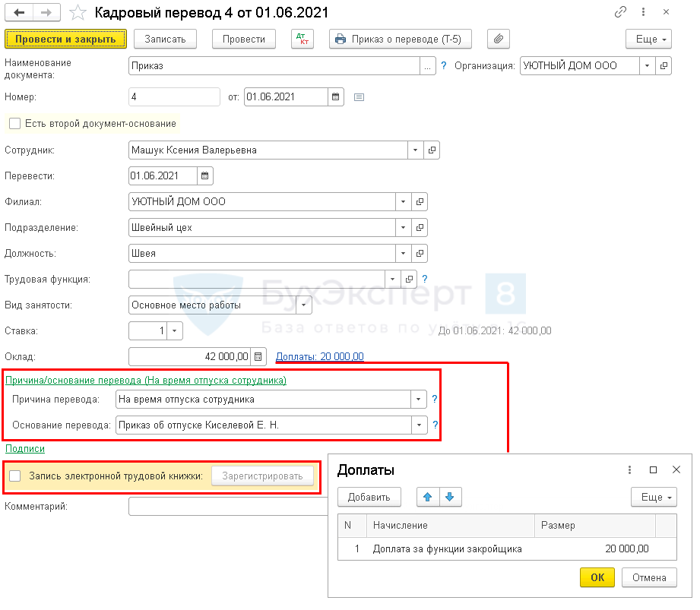Open the main Еще menu
Viewport: 700px width, 610px height.
(648, 39)
